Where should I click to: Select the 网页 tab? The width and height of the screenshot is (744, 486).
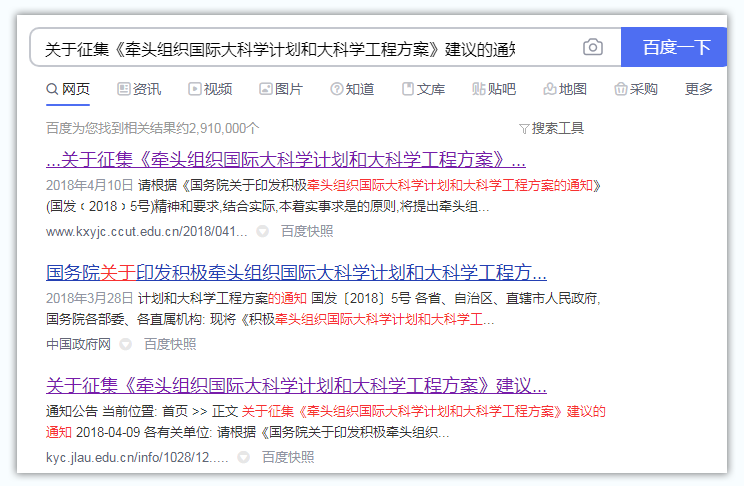click(68, 89)
